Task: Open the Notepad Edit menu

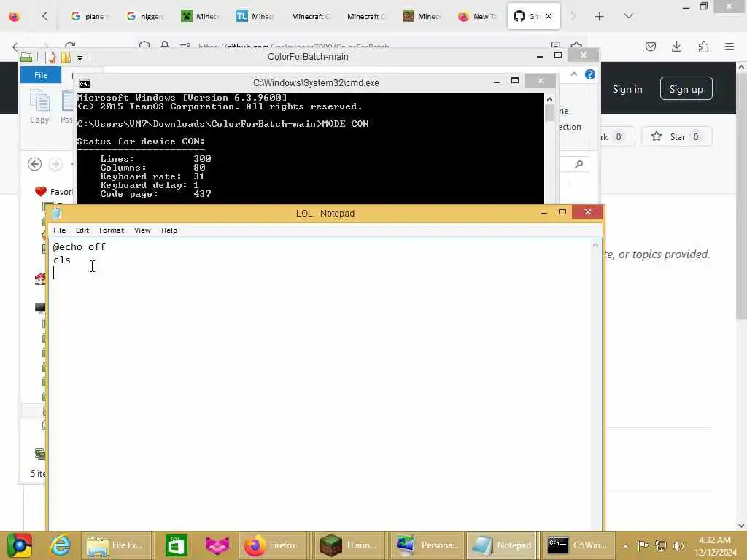Action: 82,230
